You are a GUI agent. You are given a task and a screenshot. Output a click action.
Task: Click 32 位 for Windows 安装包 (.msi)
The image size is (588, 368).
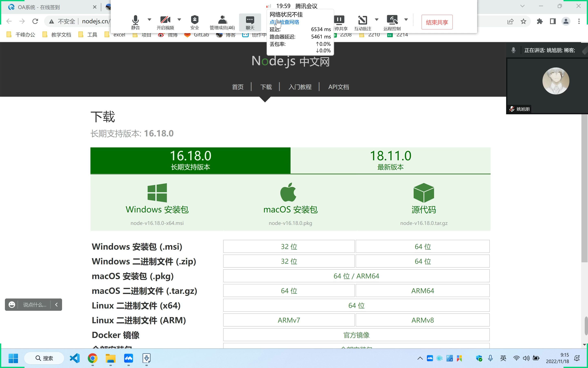click(x=289, y=247)
